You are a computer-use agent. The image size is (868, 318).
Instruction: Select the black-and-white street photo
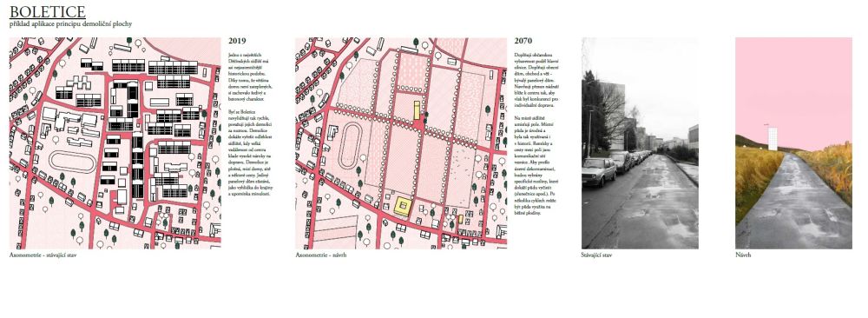[640, 143]
